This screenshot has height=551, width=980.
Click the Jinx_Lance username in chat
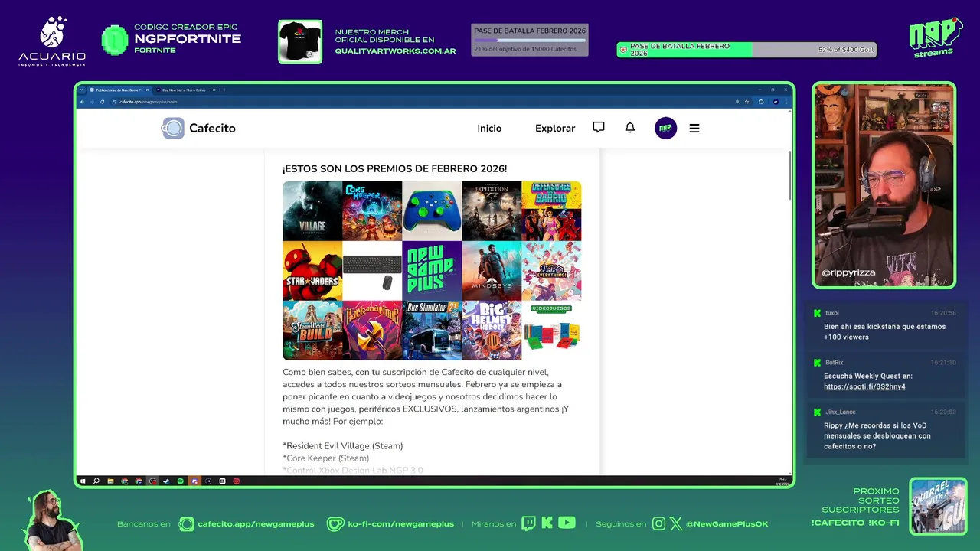point(840,412)
